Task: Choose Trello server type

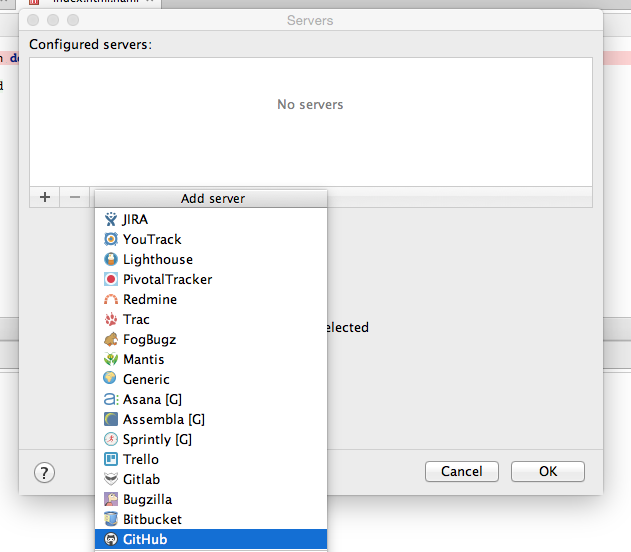Action: 211,459
